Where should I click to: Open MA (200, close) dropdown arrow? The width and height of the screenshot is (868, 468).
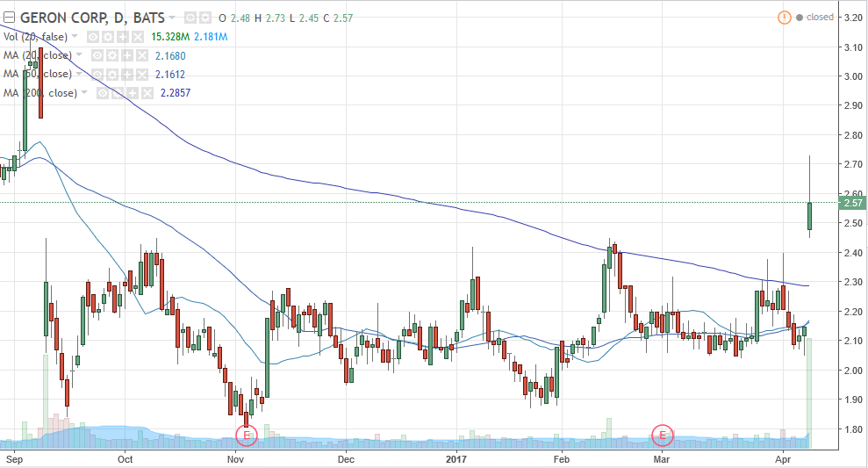[x=84, y=93]
